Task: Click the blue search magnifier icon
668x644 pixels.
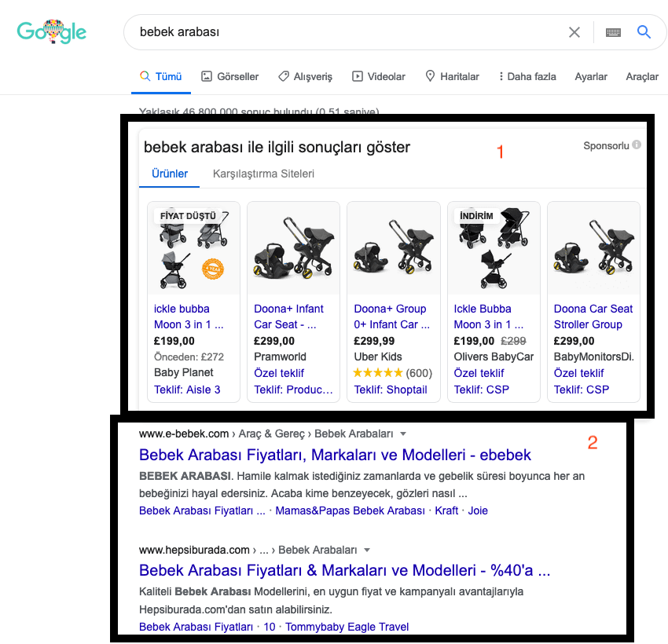Action: [x=644, y=31]
